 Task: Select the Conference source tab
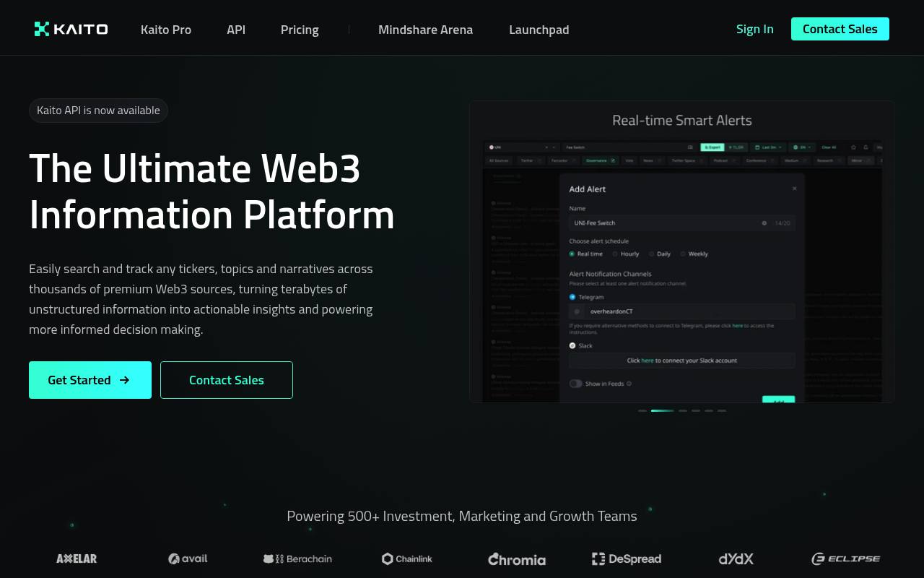tap(759, 160)
